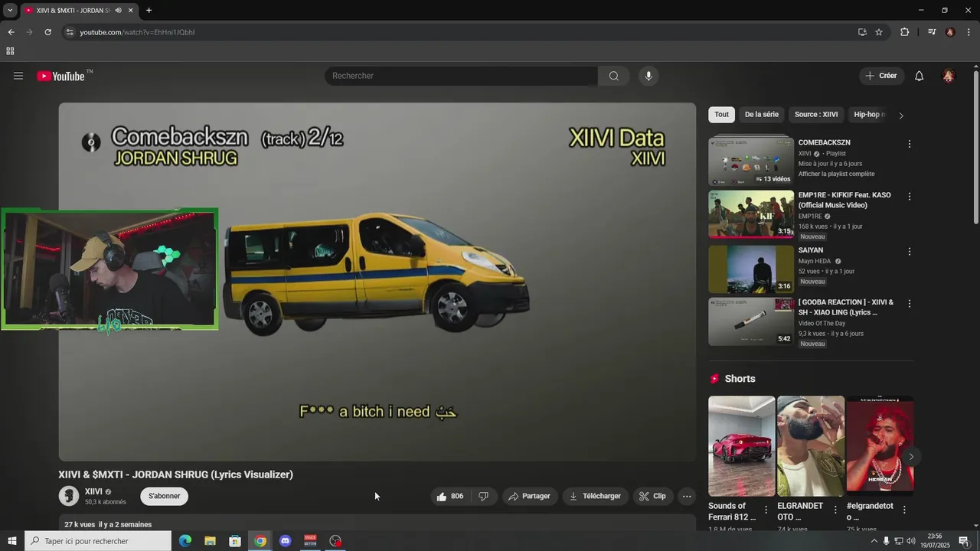Click into the Rechercher search field

point(462,76)
